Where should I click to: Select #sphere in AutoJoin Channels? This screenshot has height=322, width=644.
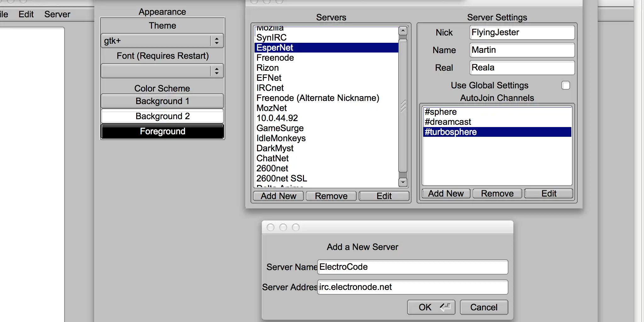coord(497,112)
